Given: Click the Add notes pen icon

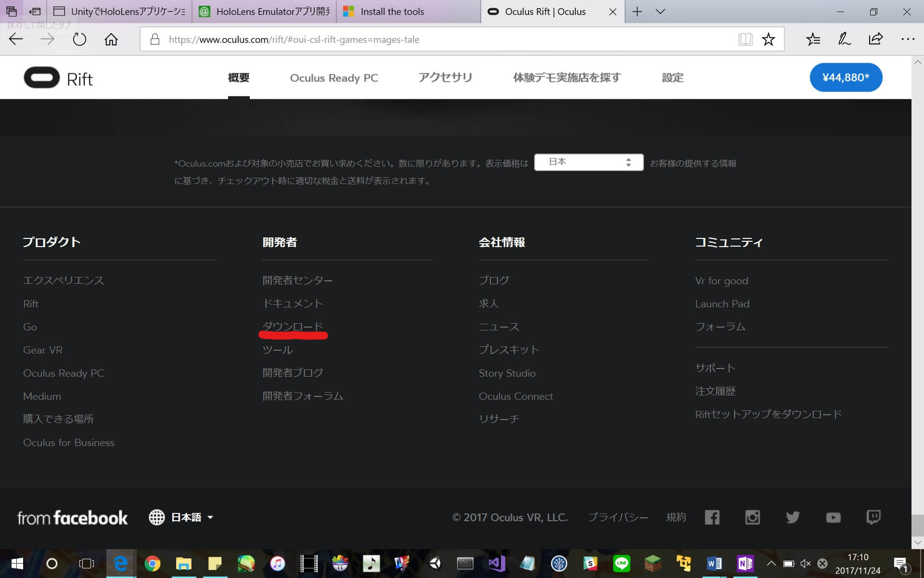Looking at the screenshot, I should click(x=844, y=39).
